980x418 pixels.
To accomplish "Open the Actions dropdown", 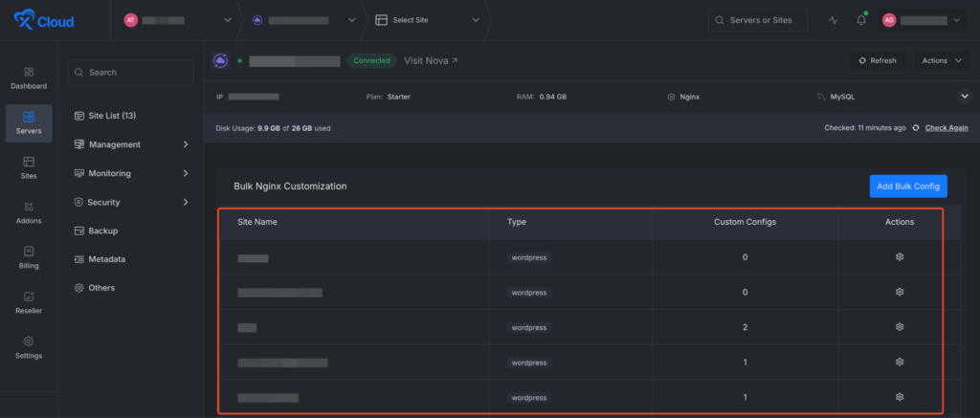I will tap(942, 60).
